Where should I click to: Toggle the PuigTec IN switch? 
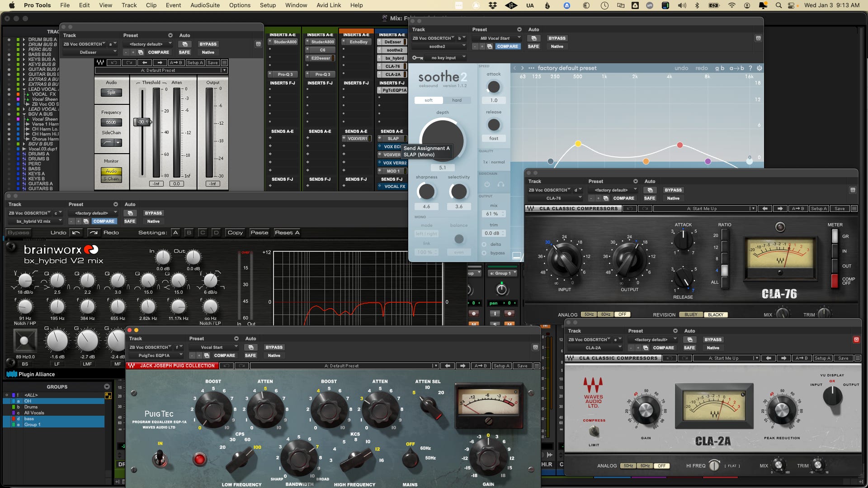pos(160,459)
